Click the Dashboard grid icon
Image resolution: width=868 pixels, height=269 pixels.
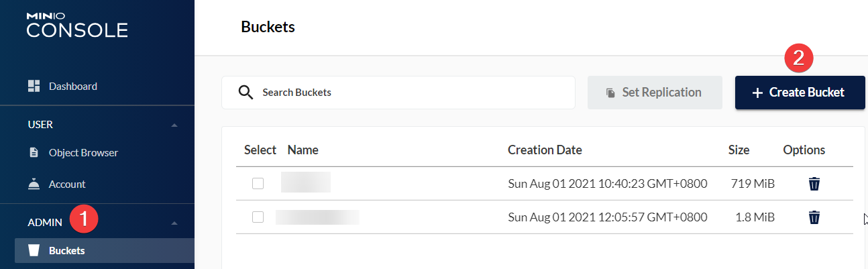pyautogui.click(x=34, y=86)
